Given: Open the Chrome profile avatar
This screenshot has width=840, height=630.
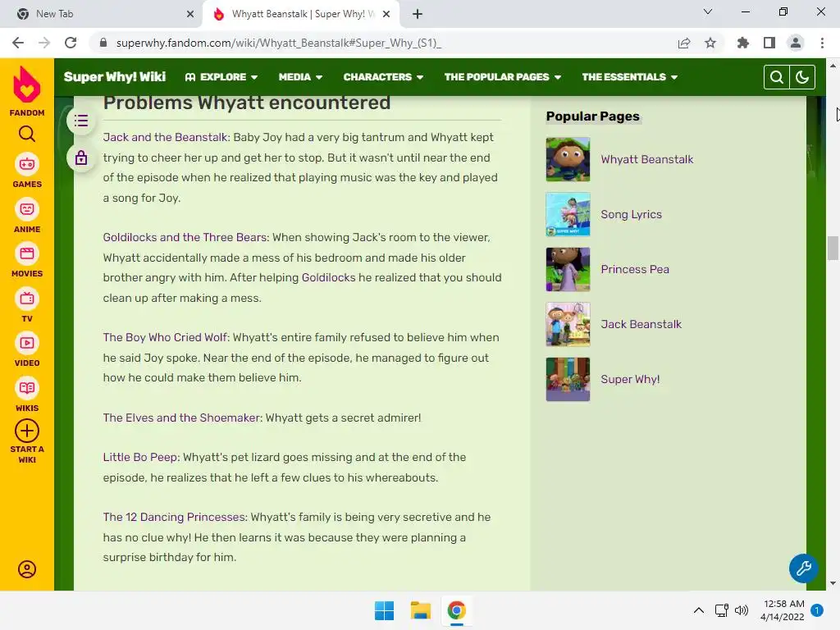Looking at the screenshot, I should coord(796,43).
